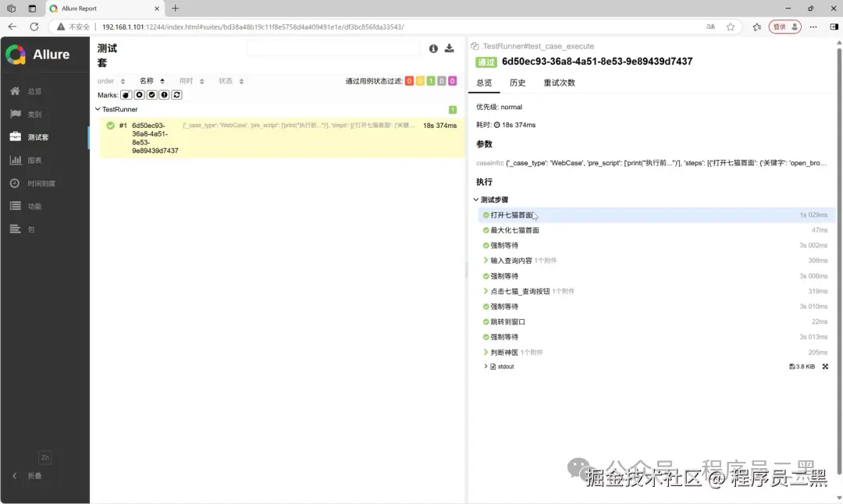843x504 pixels.
Task: Sort test cases by 用时
Action: 191,81
